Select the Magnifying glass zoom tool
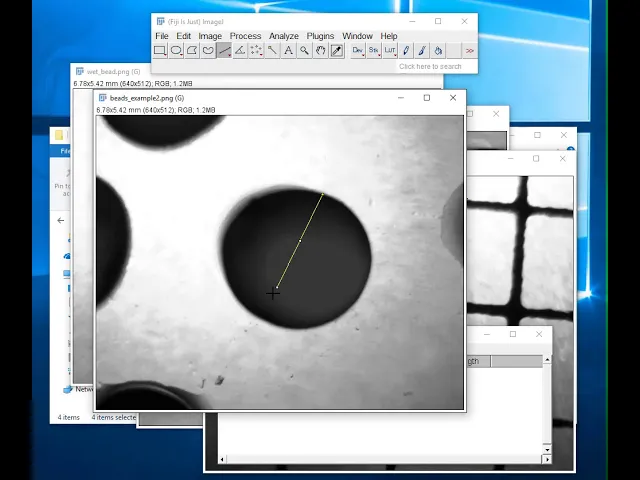 pyautogui.click(x=304, y=51)
